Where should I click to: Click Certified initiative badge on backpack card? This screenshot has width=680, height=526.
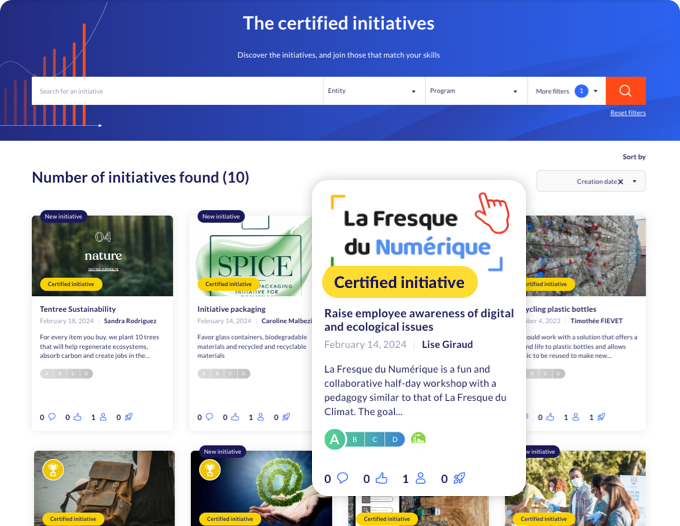point(73,519)
